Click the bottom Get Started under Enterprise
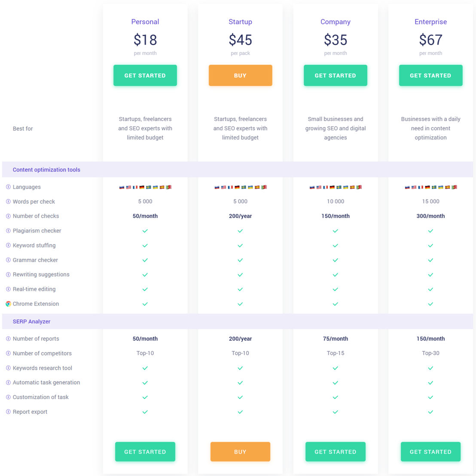Screen dimensions: 476x476 (x=430, y=451)
